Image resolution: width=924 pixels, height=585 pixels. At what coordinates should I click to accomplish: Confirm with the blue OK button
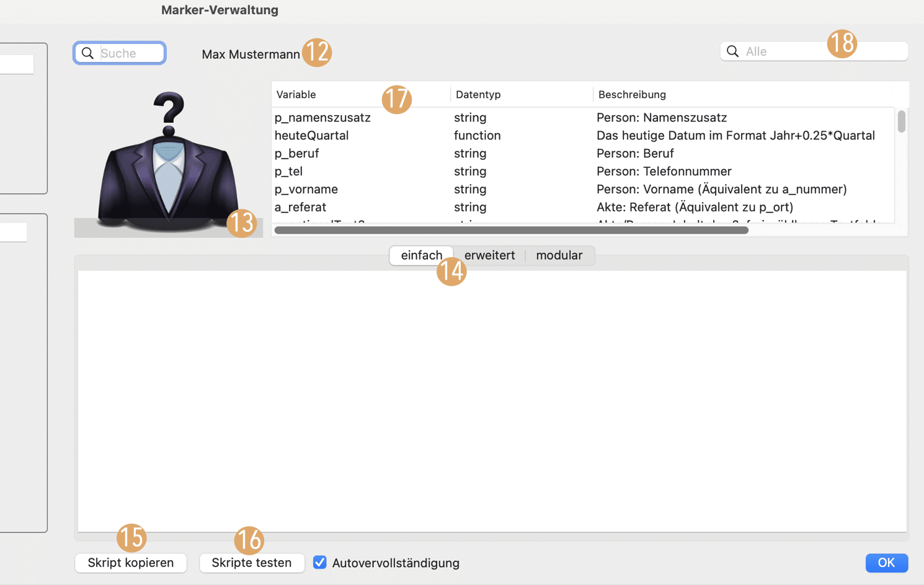pos(887,563)
